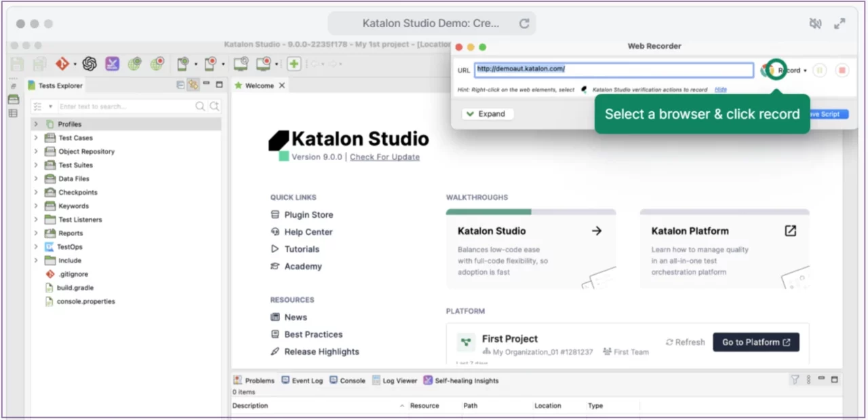
Task: Start the Record Web tool
Action: [157, 64]
